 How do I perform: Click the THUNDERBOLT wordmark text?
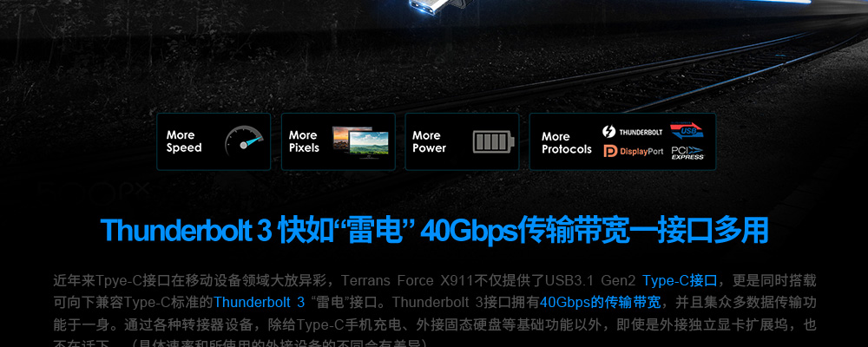point(641,132)
